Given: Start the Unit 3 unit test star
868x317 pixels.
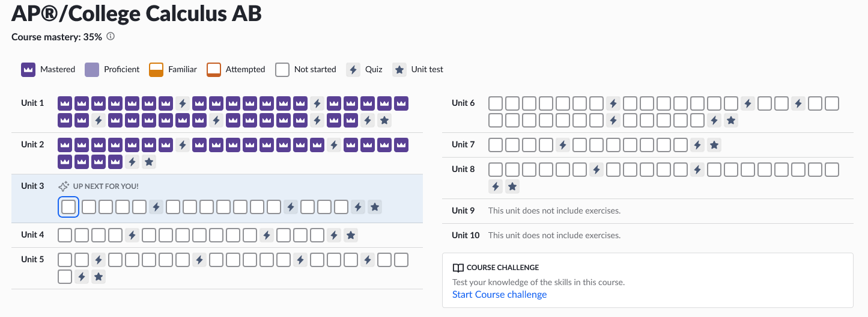Looking at the screenshot, I should [375, 207].
